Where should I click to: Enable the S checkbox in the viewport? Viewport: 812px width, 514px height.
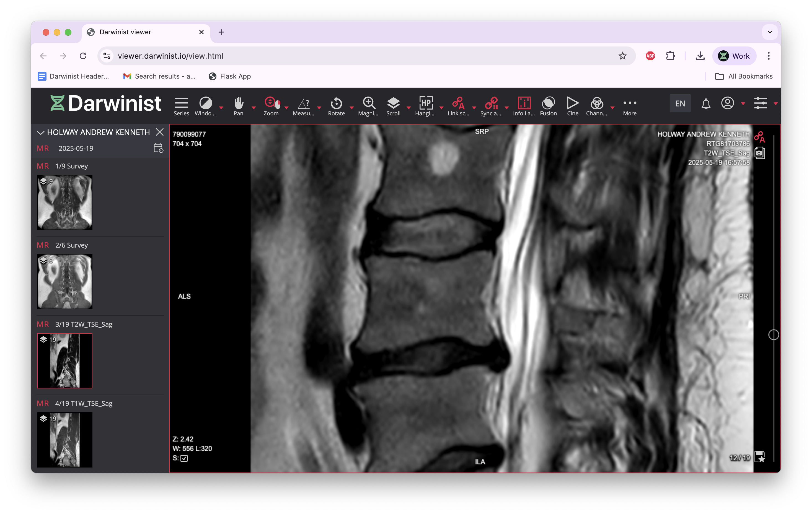pyautogui.click(x=184, y=458)
